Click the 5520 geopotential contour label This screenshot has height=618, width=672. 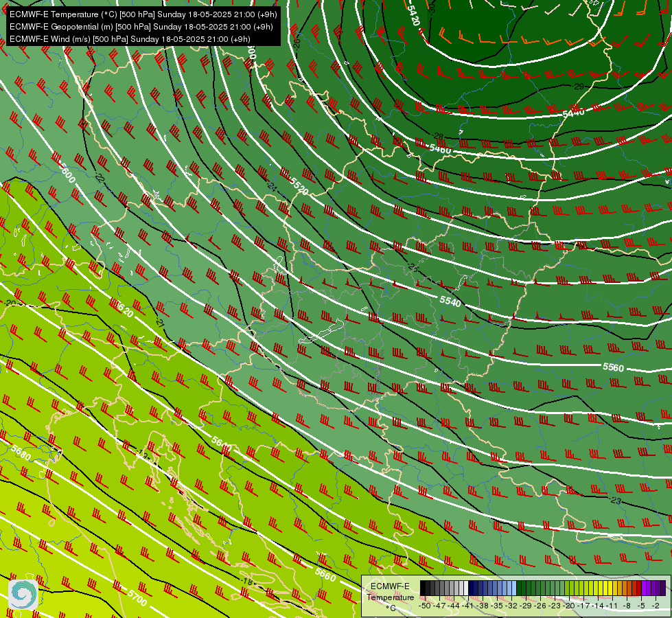tap(299, 185)
